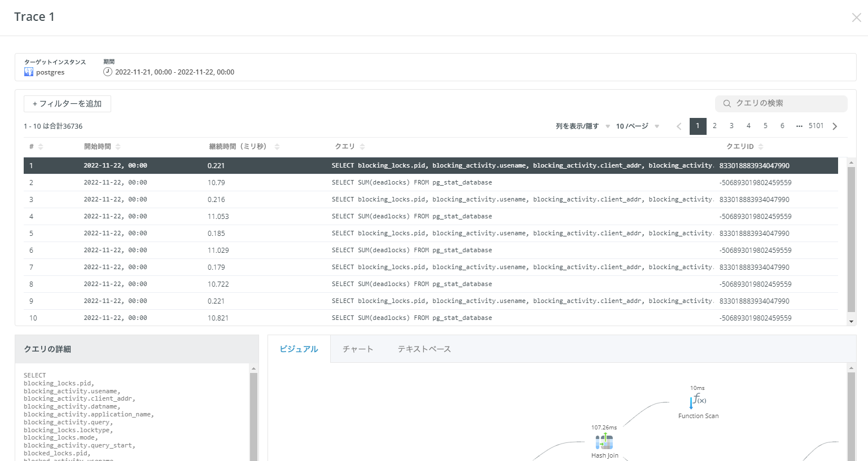Go to page 6

pyautogui.click(x=782, y=126)
